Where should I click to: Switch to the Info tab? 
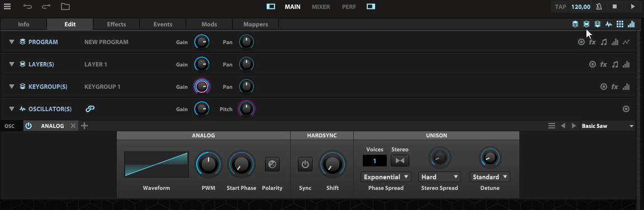[23, 24]
